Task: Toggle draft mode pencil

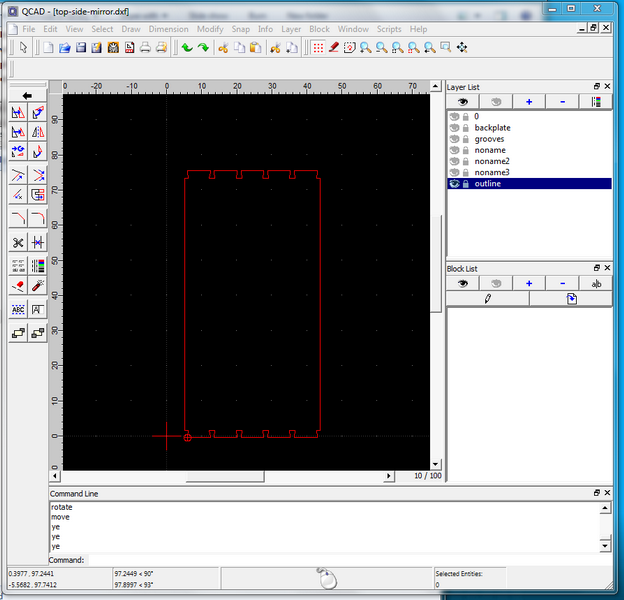Action: tap(334, 48)
